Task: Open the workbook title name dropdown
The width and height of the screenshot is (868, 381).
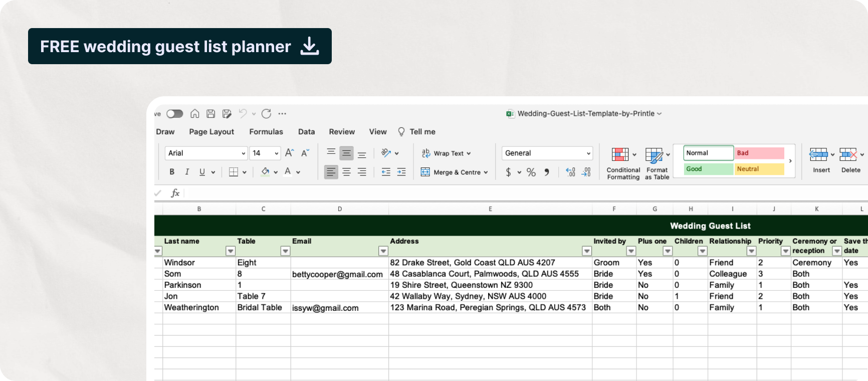Action: [659, 114]
